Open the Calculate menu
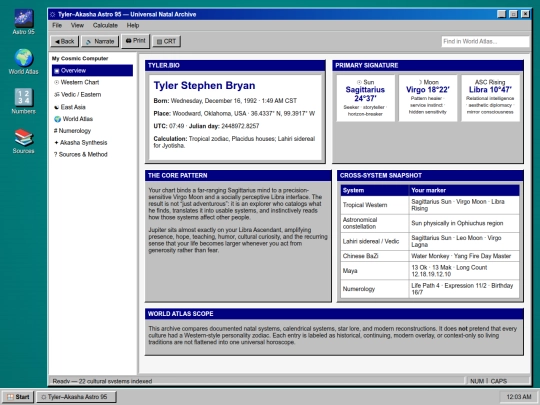This screenshot has width=540, height=405. coord(105,25)
